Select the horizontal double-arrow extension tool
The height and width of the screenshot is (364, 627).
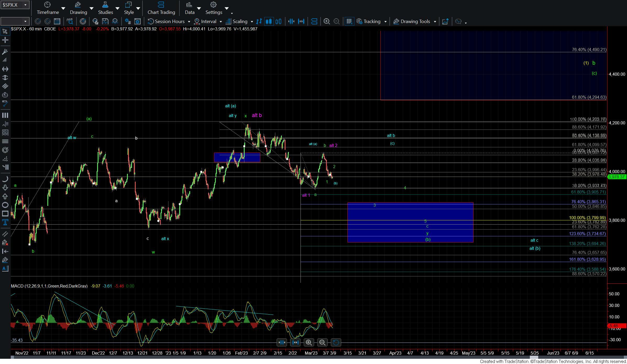[5, 69]
